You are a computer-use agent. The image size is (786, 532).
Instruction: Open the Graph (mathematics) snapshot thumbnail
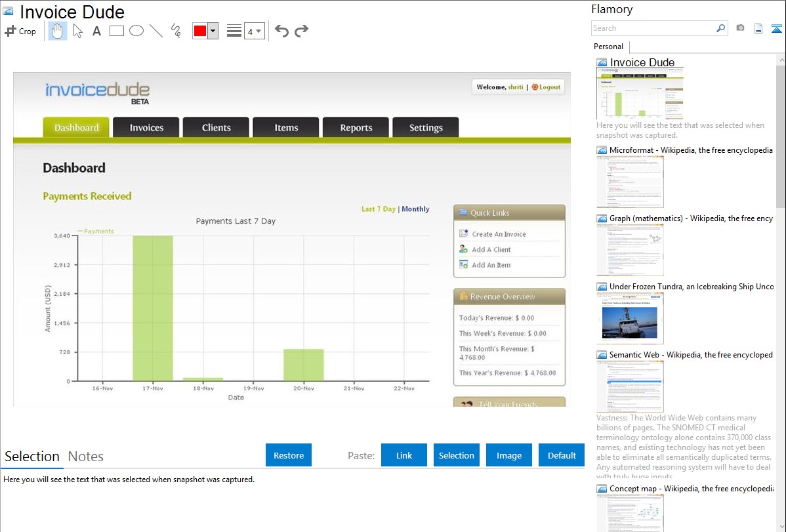(x=630, y=250)
